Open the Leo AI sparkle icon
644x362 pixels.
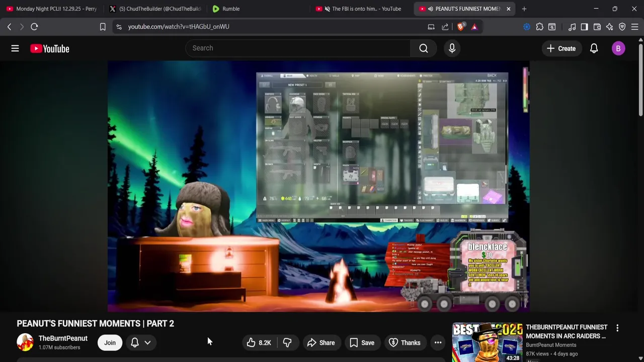click(610, 27)
